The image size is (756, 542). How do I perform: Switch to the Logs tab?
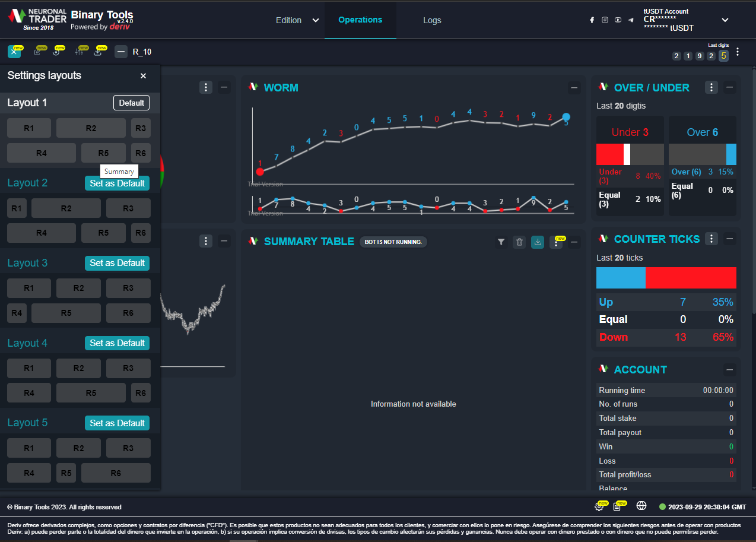tap(432, 20)
